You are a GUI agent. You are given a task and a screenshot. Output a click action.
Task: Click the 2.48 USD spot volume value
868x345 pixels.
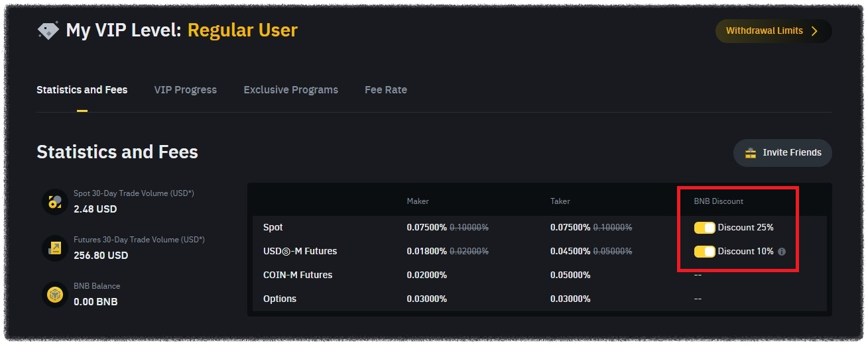pos(95,209)
